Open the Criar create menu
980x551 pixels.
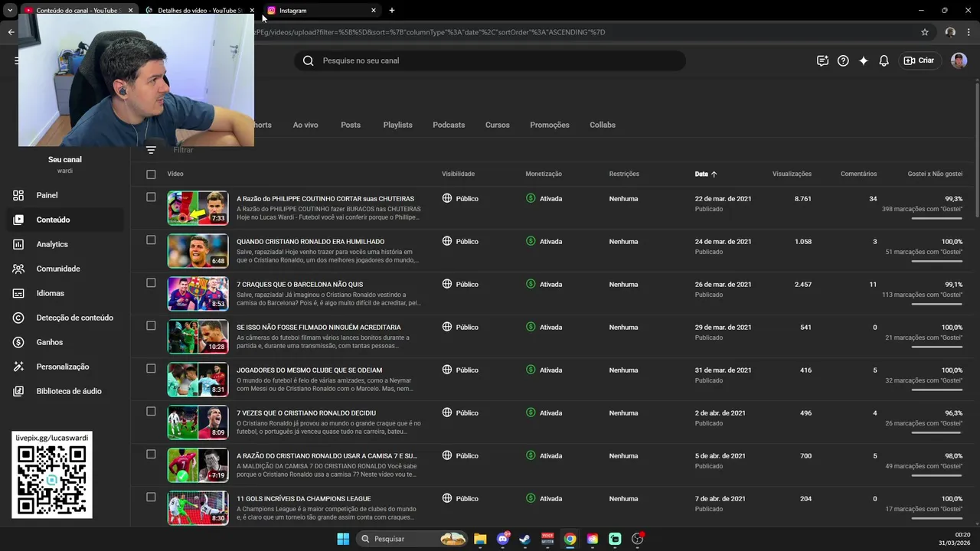pyautogui.click(x=919, y=60)
